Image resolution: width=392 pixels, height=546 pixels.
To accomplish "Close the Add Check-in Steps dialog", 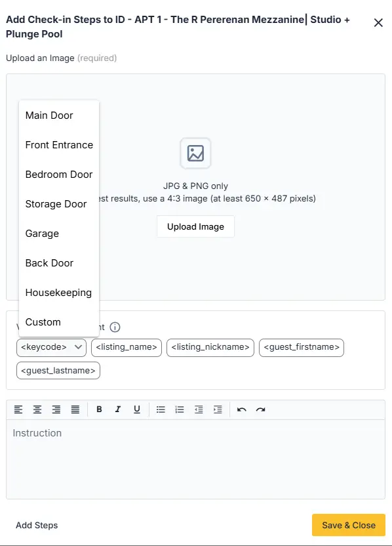I will point(378,22).
